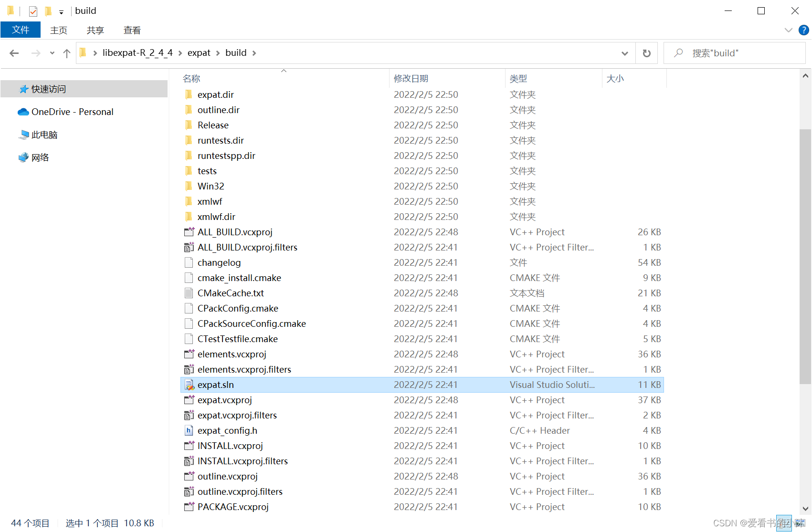Go back to previous folder
The image size is (812, 532).
click(14, 53)
